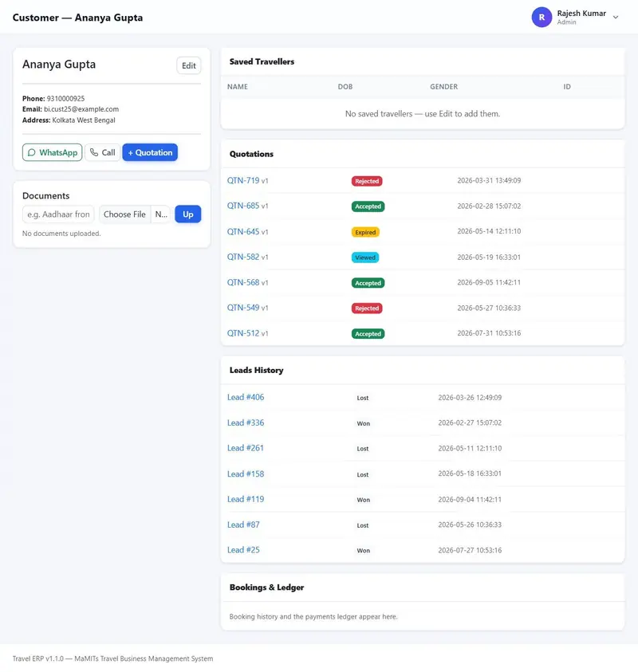Viewport: 638px width, 672px height.
Task: Click the Accepted badge on QTN-685
Action: tap(368, 206)
